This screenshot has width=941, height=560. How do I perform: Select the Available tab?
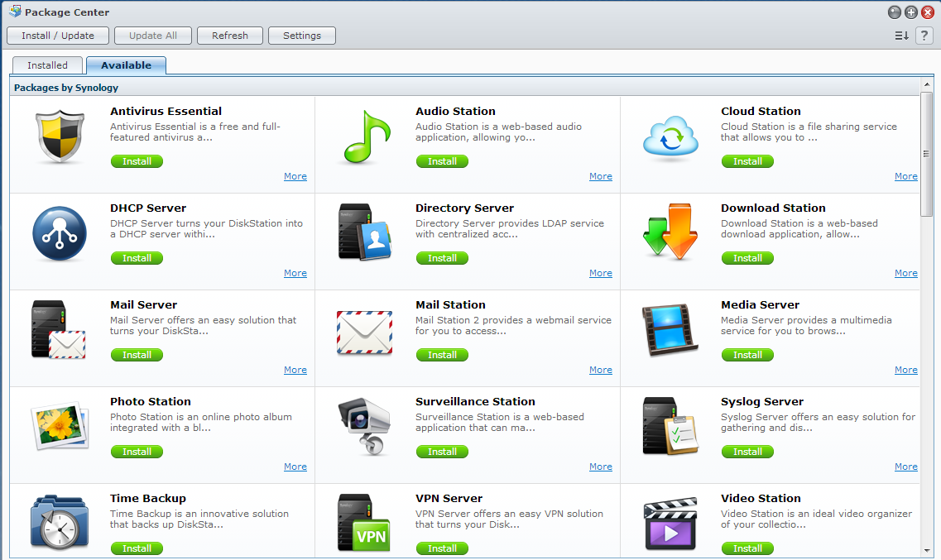coord(126,65)
